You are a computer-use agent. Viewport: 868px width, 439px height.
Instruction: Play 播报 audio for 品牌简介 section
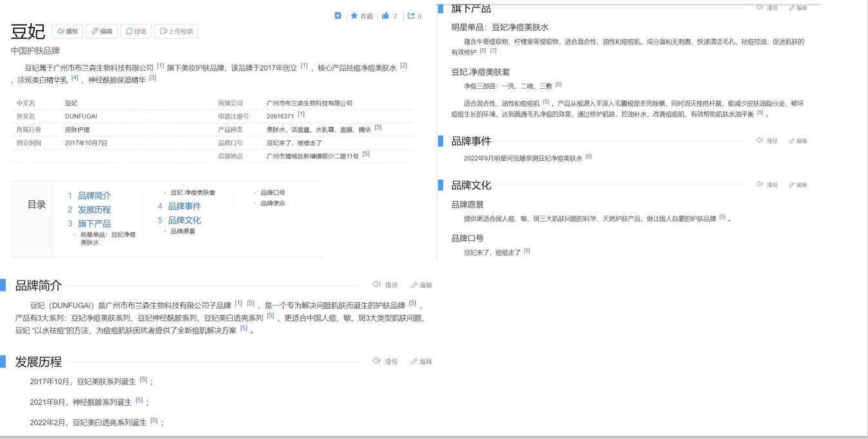pos(385,285)
